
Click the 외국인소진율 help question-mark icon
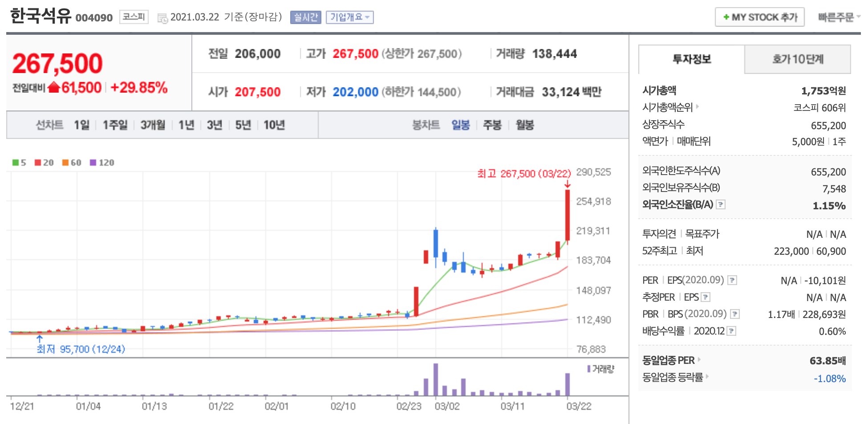click(721, 204)
